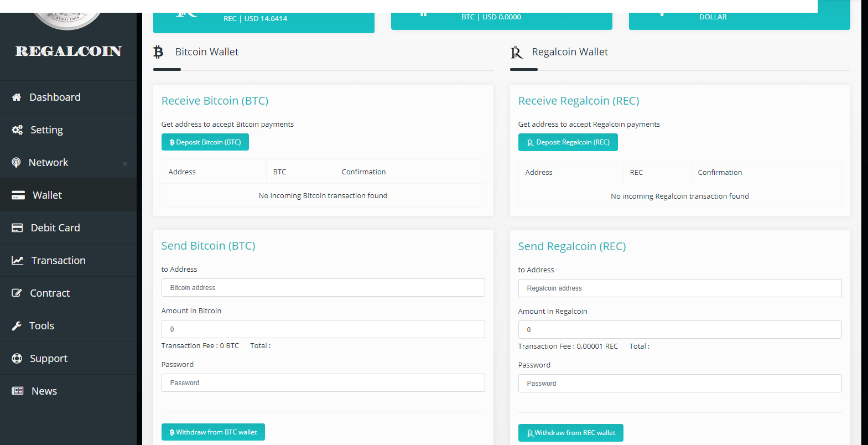Focus the Bitcoin address input field

323,288
